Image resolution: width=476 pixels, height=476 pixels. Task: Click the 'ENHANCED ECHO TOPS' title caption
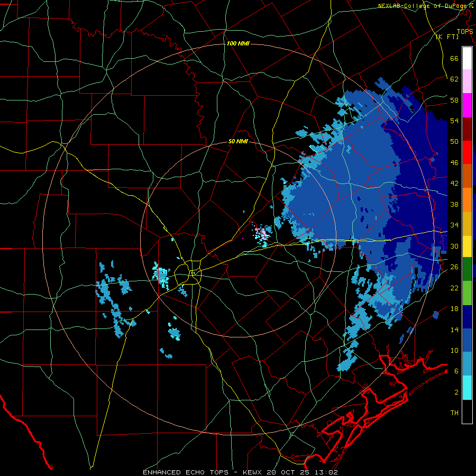[190, 472]
